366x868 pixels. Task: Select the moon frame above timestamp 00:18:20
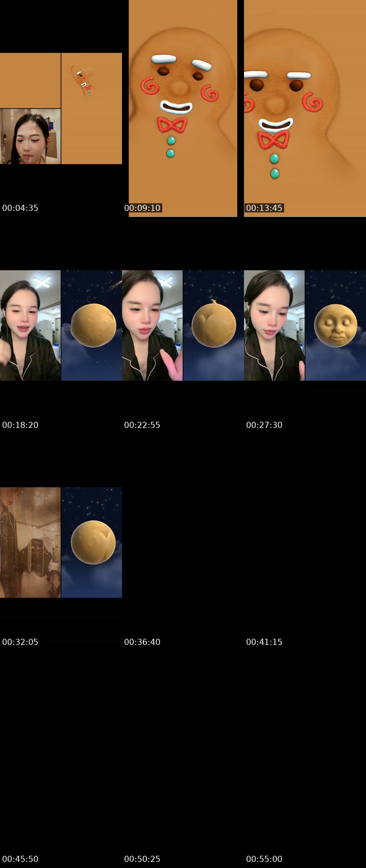point(61,325)
